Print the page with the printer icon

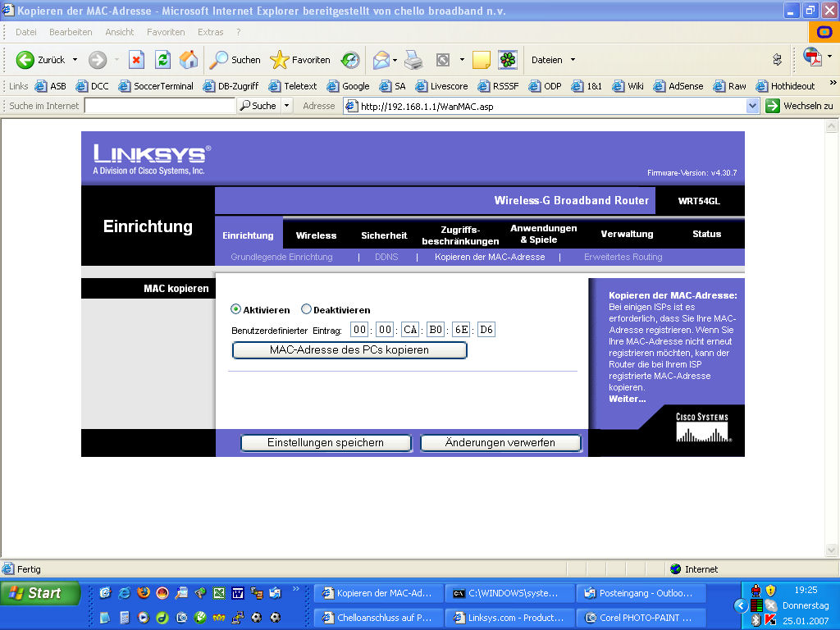413,60
